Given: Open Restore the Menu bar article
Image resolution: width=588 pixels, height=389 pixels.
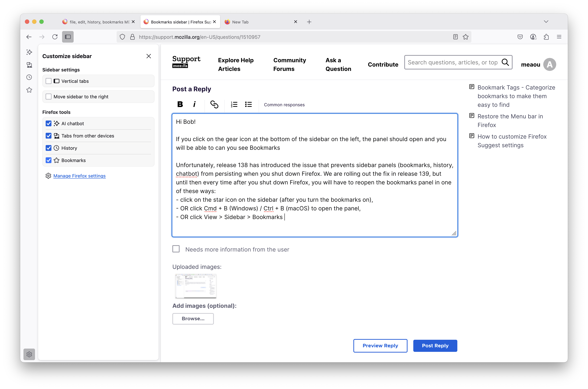Looking at the screenshot, I should coord(510,121).
